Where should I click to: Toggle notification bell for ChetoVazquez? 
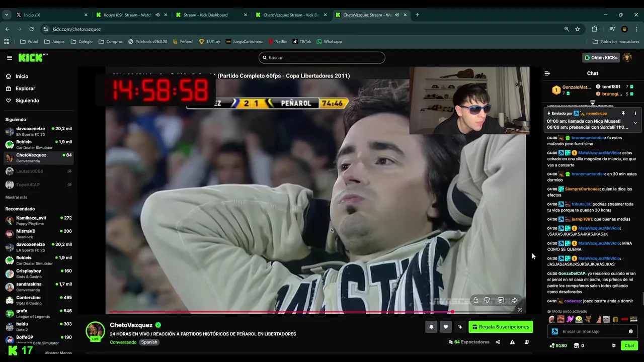click(431, 327)
